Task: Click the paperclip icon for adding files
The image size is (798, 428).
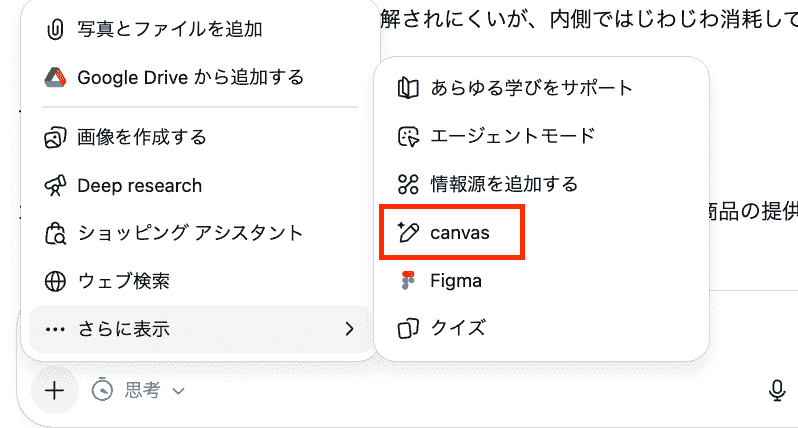Action: click(56, 29)
